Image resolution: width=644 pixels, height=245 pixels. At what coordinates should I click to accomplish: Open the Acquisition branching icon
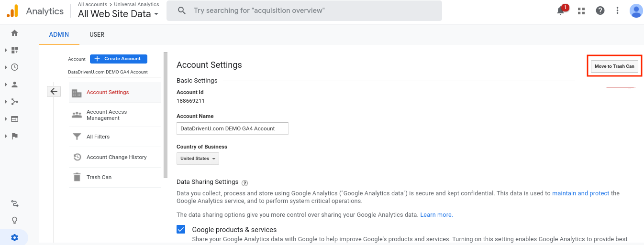[14, 102]
